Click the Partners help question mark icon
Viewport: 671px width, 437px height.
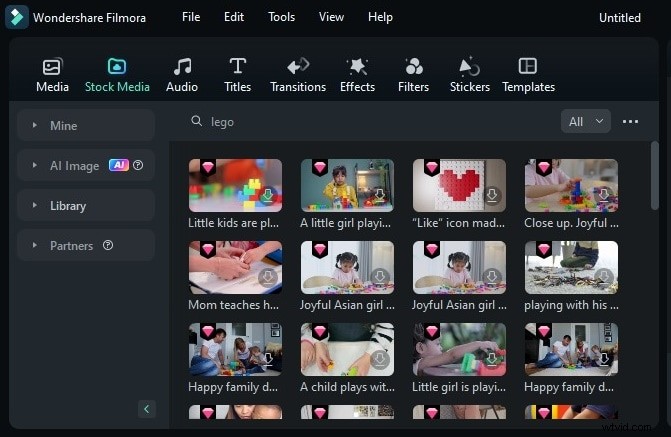coord(108,245)
